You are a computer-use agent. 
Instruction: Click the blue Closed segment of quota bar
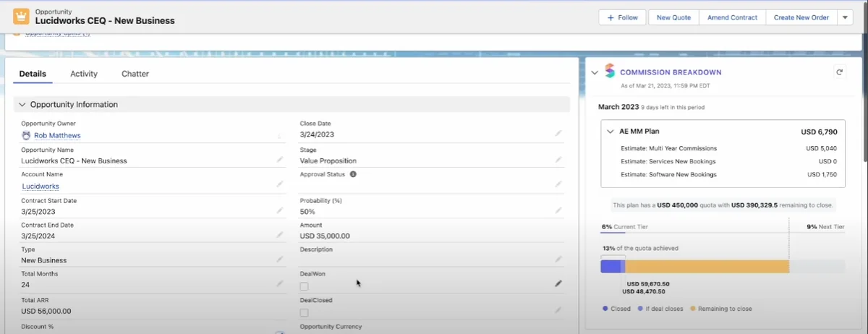coord(610,267)
